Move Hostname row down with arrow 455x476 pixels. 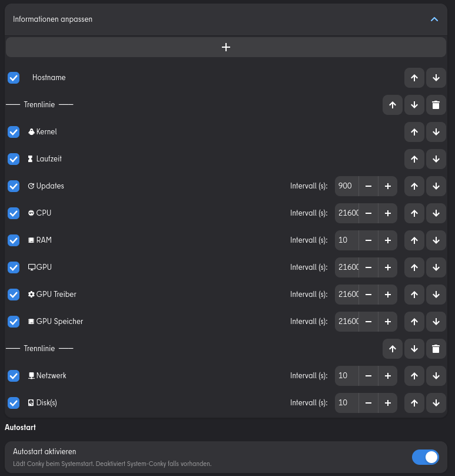436,78
